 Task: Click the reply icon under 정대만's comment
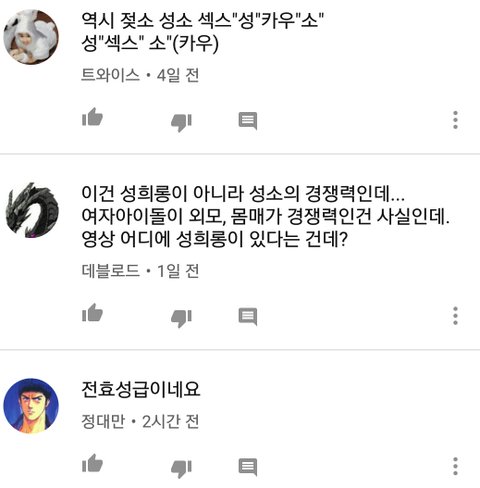pyautogui.click(x=248, y=467)
